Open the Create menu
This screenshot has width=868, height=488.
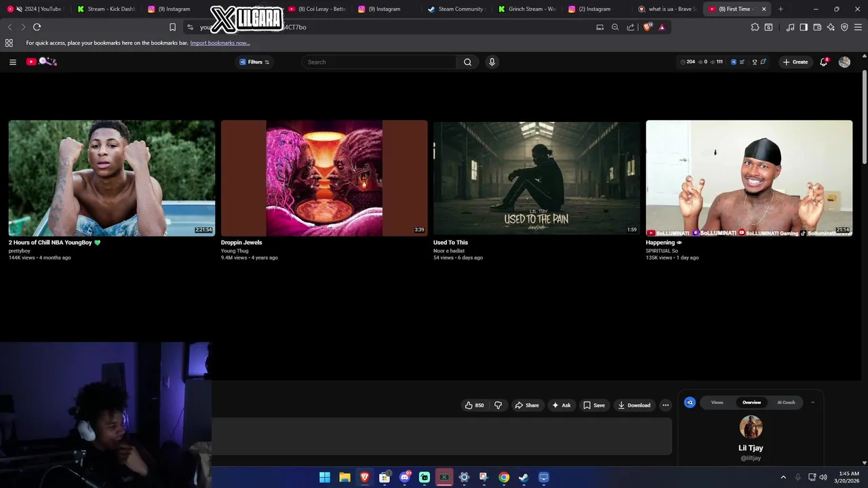coord(795,62)
